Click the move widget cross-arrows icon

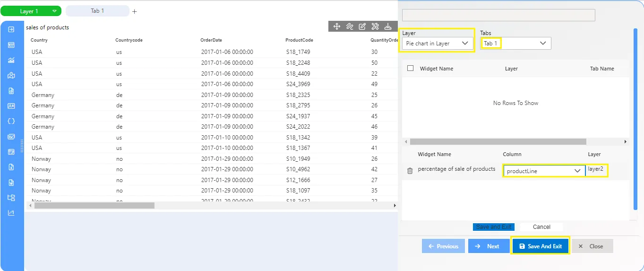(337, 26)
